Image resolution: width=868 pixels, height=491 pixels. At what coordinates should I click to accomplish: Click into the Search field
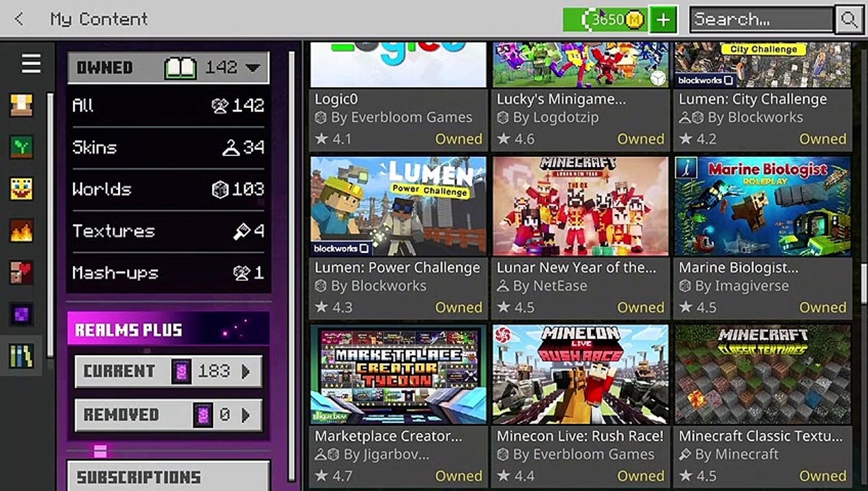(x=762, y=19)
